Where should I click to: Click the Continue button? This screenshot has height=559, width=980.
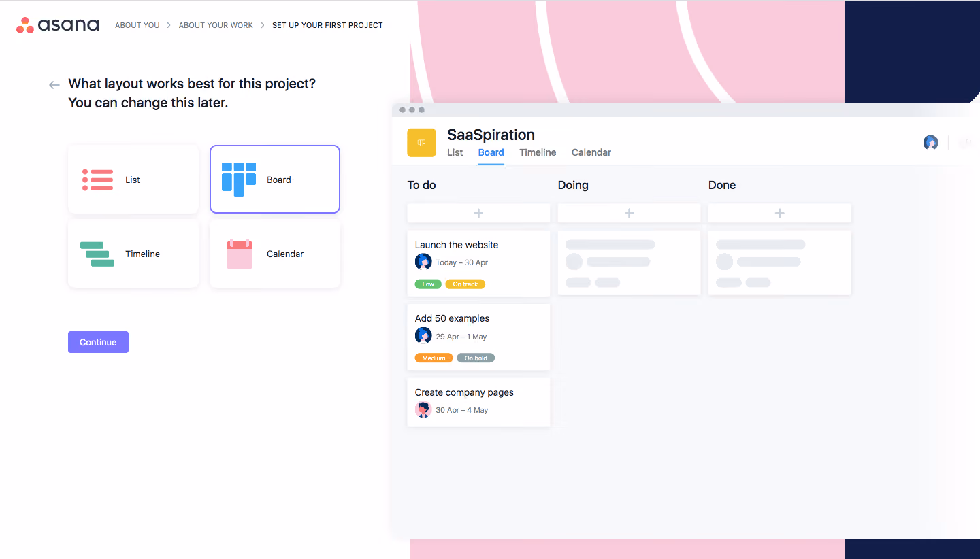pyautogui.click(x=98, y=342)
